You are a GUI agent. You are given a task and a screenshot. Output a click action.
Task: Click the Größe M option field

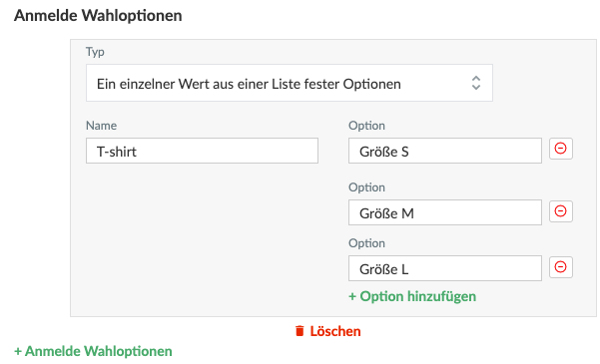tap(445, 212)
